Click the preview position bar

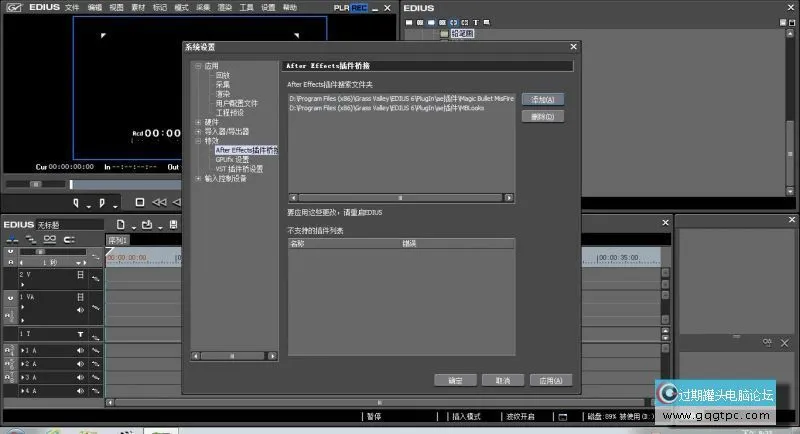(x=126, y=184)
